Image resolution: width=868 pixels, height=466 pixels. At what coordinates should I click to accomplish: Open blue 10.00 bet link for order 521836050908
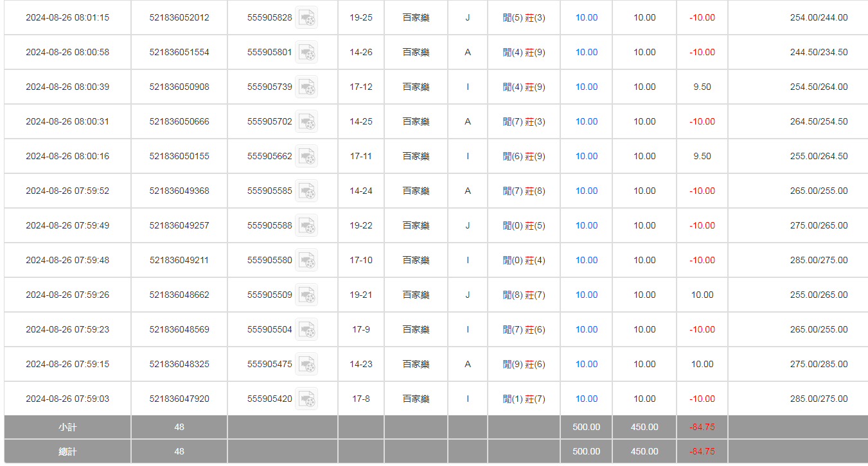(x=586, y=87)
